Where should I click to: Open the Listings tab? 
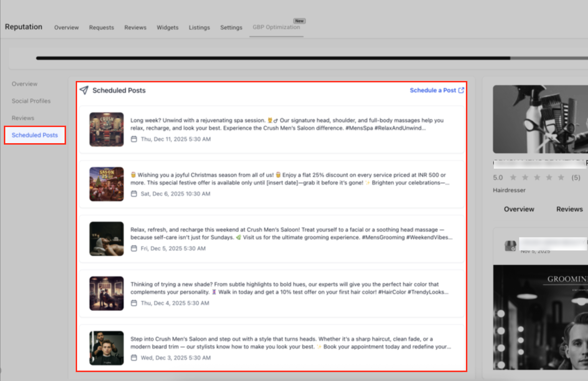tap(199, 27)
